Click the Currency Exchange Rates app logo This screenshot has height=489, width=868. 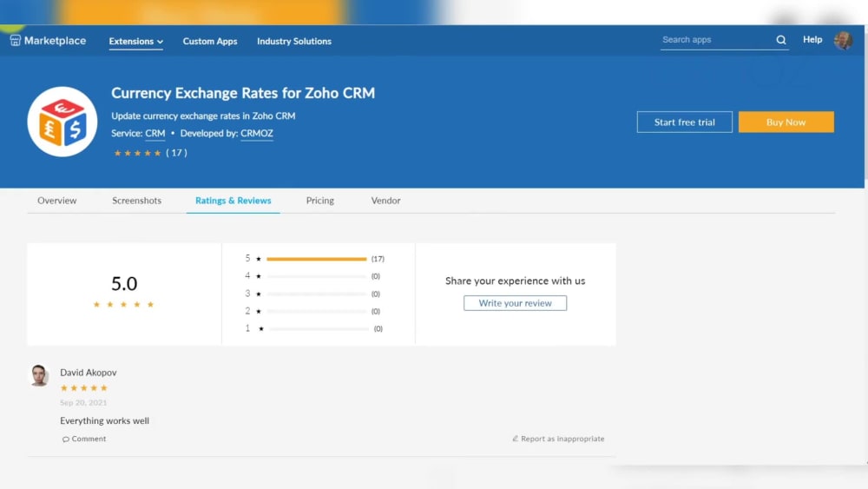62,122
